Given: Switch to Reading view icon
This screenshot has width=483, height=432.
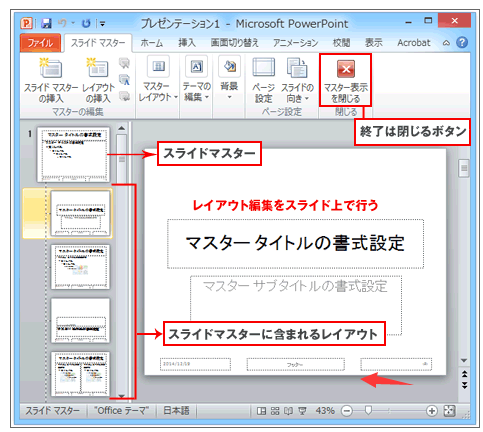Looking at the screenshot, I should click(x=288, y=411).
